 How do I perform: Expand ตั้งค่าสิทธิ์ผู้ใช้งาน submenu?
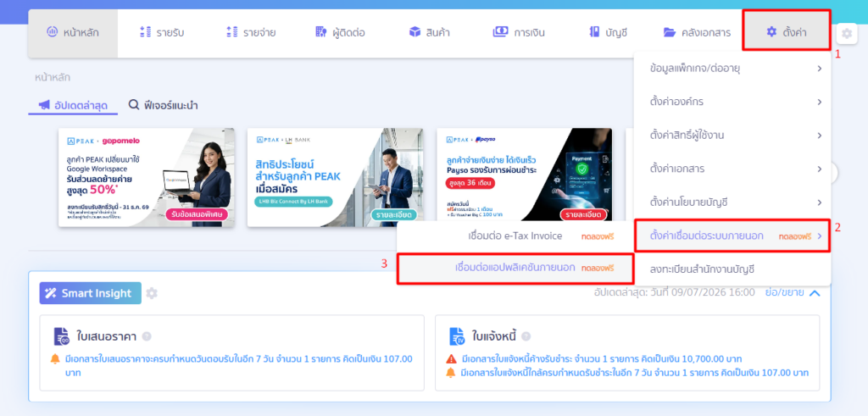tap(732, 136)
